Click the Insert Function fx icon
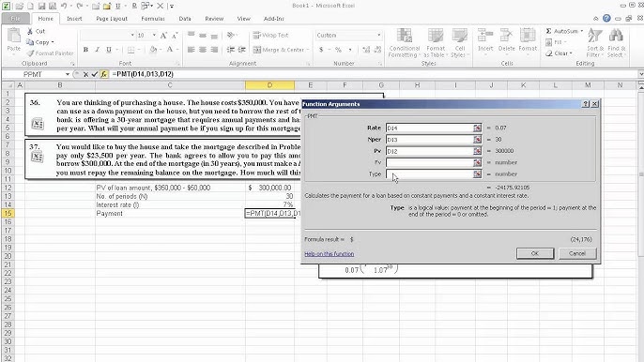Image resolution: width=644 pixels, height=362 pixels. (x=104, y=74)
